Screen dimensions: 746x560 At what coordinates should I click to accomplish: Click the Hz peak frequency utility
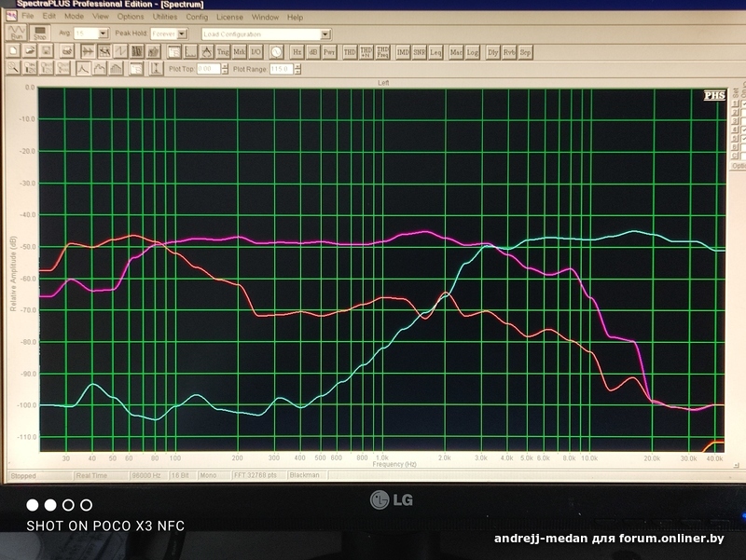point(297,52)
